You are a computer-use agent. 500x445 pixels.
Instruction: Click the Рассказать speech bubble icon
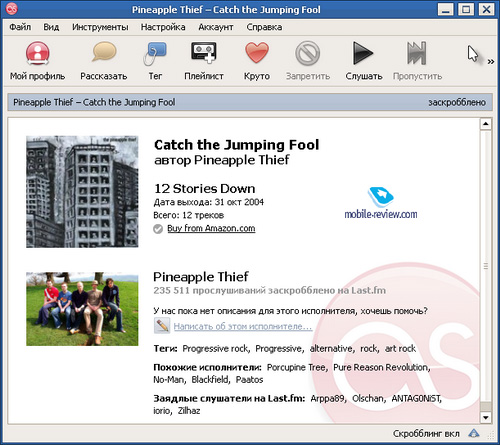104,52
